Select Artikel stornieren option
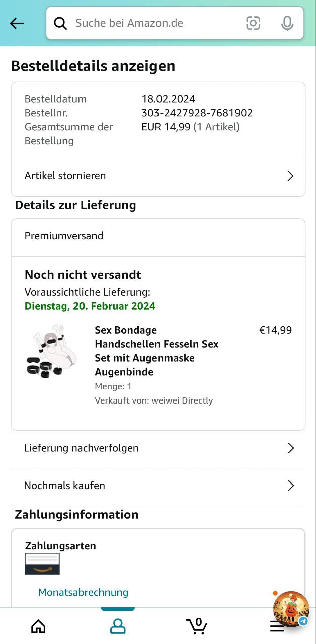316x644 pixels. point(65,176)
